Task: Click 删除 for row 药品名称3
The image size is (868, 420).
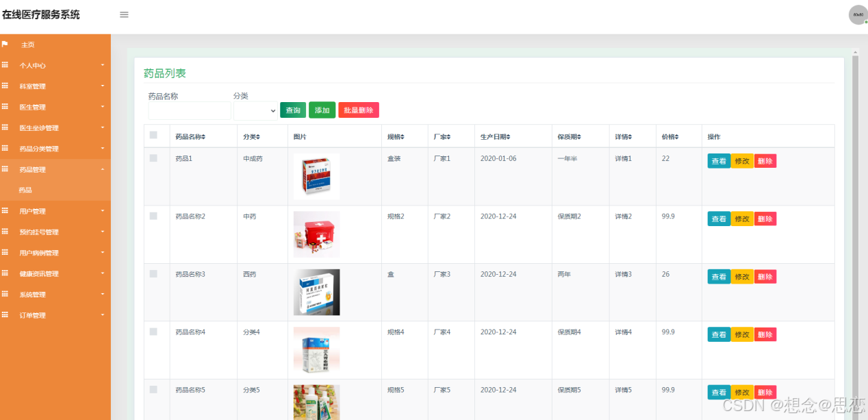Action: pyautogui.click(x=765, y=277)
